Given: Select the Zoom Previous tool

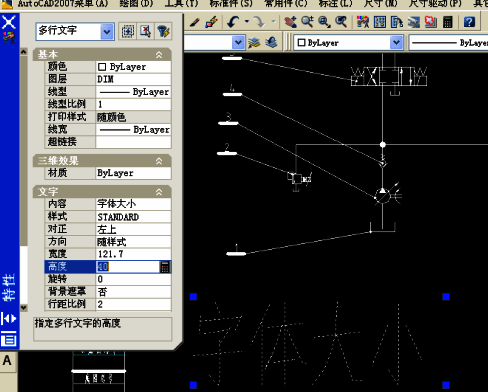Looking at the screenshot, I should pyautogui.click(x=341, y=22).
